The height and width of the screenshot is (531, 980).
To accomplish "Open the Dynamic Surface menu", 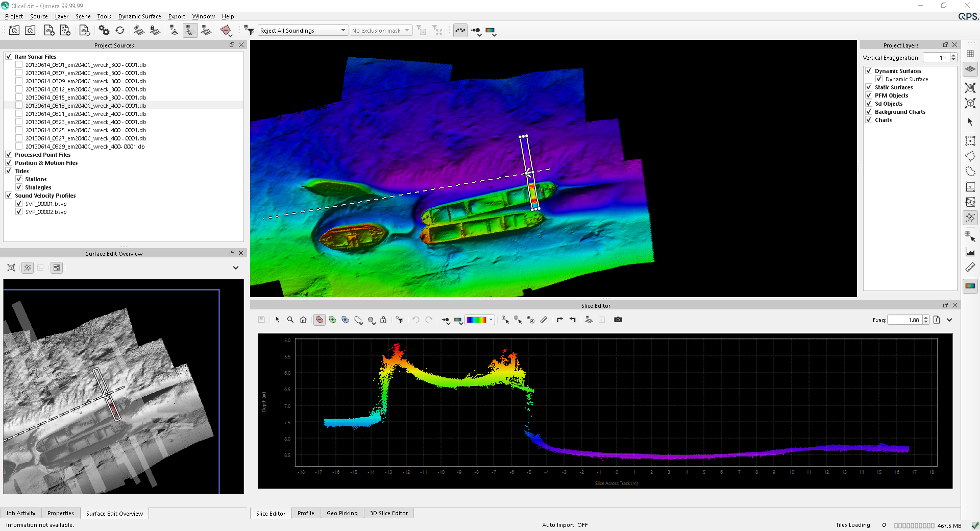I will [x=139, y=16].
